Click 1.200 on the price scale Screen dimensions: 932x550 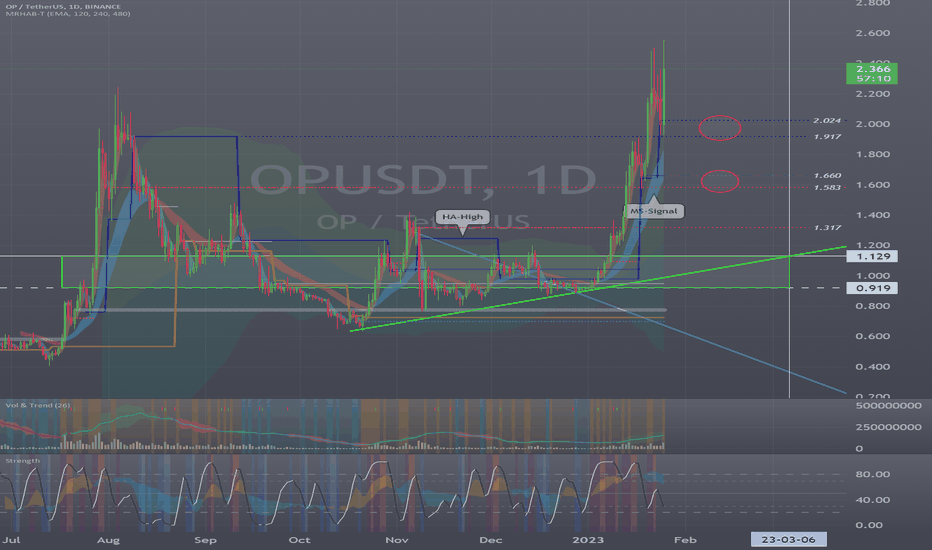(x=873, y=245)
